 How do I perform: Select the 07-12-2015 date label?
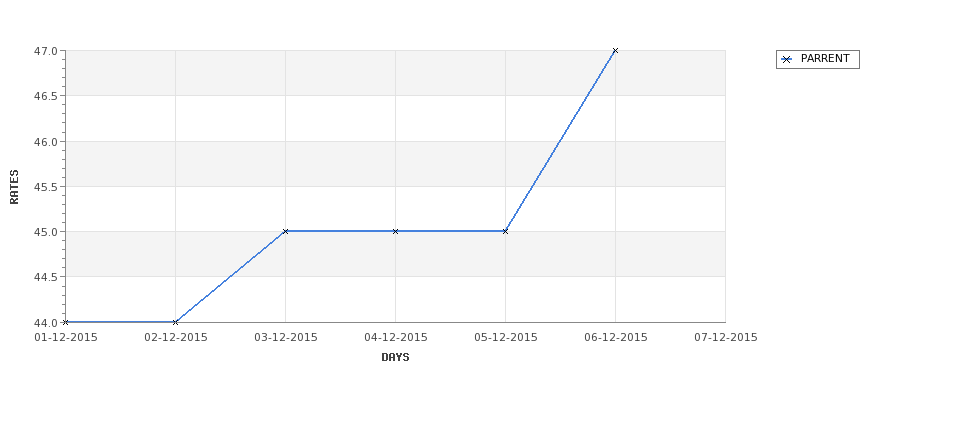pyautogui.click(x=726, y=337)
